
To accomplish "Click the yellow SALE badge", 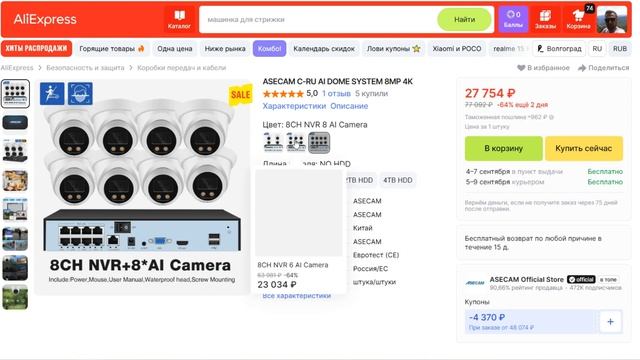I will pos(240,95).
